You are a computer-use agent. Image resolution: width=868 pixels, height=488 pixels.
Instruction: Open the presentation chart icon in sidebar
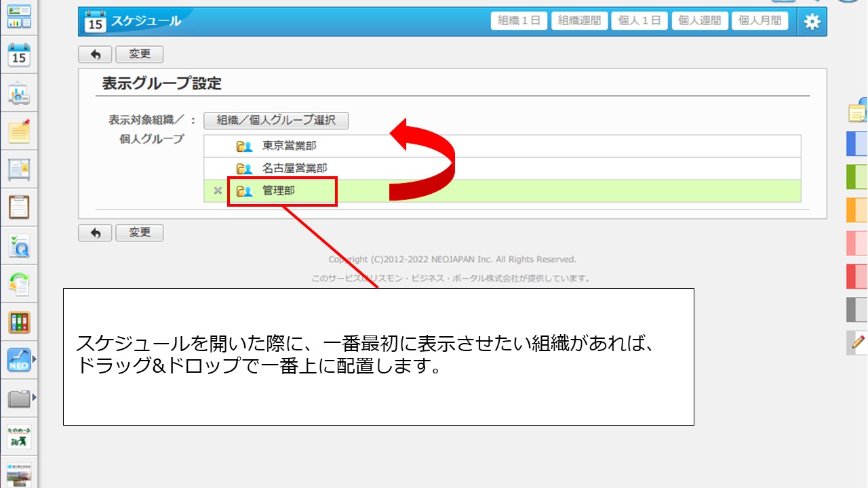tap(19, 94)
